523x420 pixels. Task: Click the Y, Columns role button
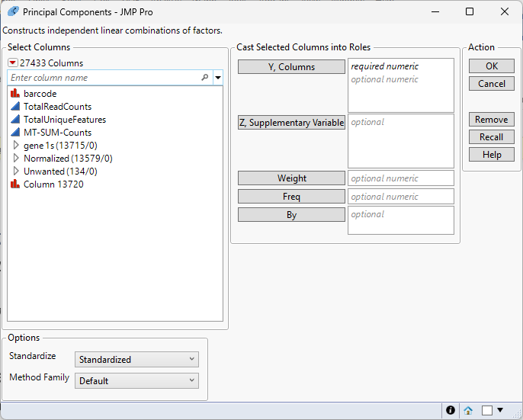[291, 67]
